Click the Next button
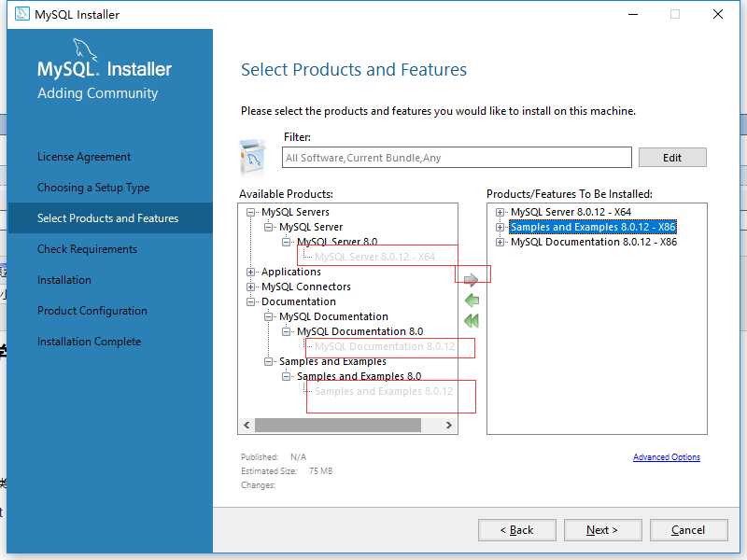This screenshot has width=747, height=560. 602,530
